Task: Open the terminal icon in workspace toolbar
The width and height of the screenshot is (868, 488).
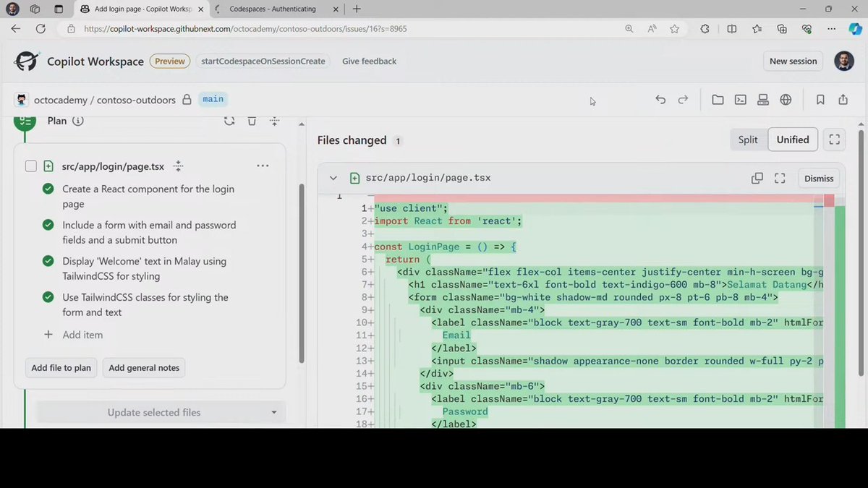Action: [741, 100]
